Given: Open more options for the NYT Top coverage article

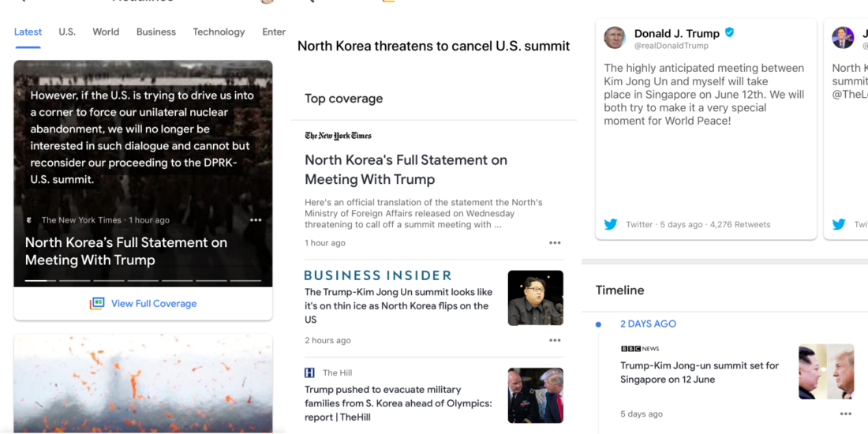Looking at the screenshot, I should 555,243.
